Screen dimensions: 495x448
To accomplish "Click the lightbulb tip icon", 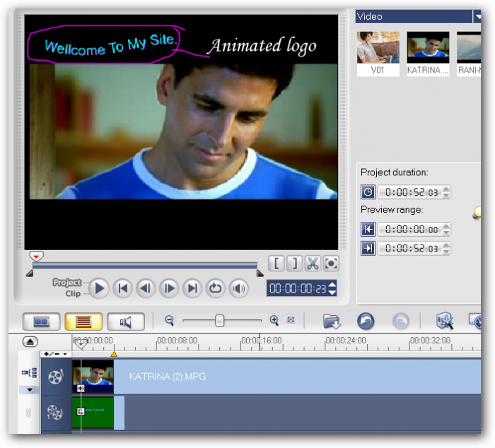I will point(477,213).
